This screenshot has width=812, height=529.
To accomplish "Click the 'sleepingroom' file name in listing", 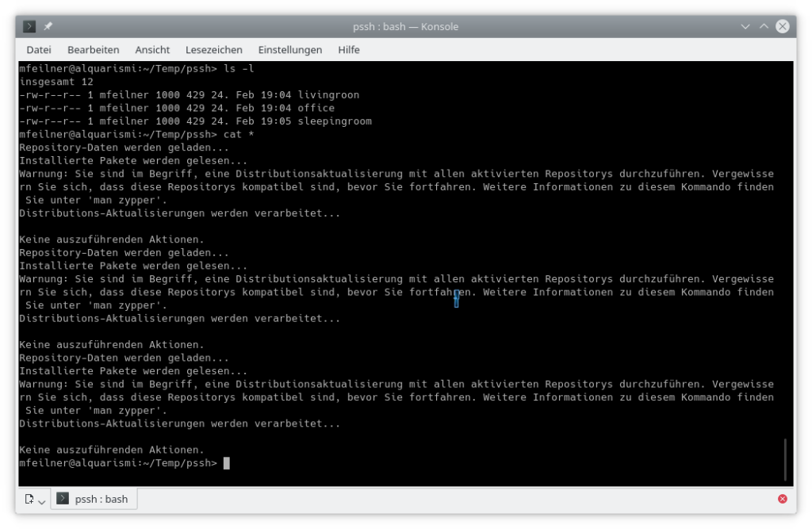I will (335, 121).
